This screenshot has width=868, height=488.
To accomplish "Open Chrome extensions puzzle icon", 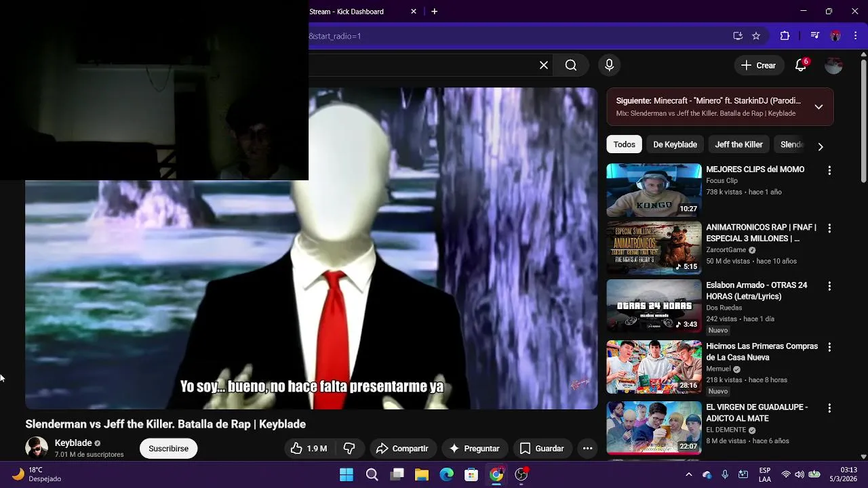I will (785, 36).
